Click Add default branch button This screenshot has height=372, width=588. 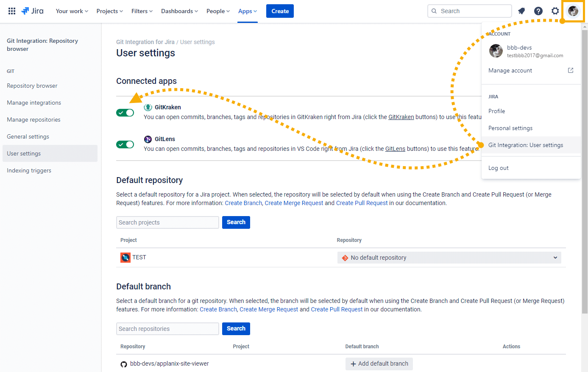(379, 364)
